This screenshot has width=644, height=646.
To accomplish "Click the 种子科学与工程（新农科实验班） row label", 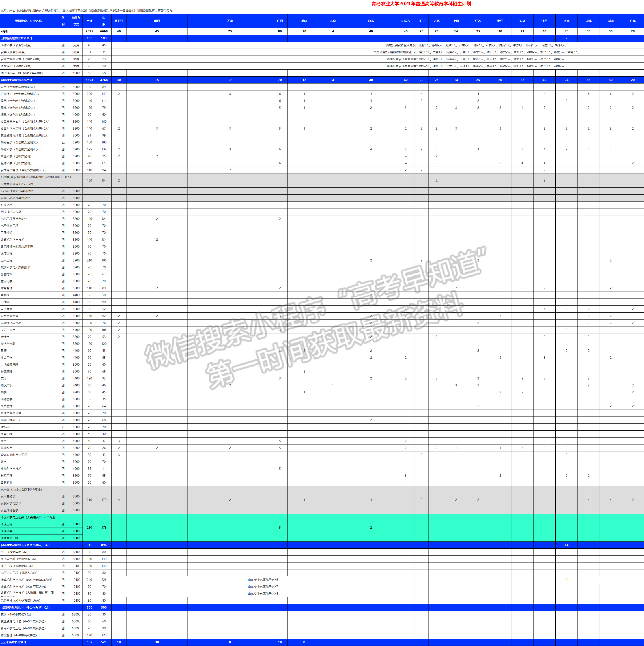I will click(x=22, y=73).
